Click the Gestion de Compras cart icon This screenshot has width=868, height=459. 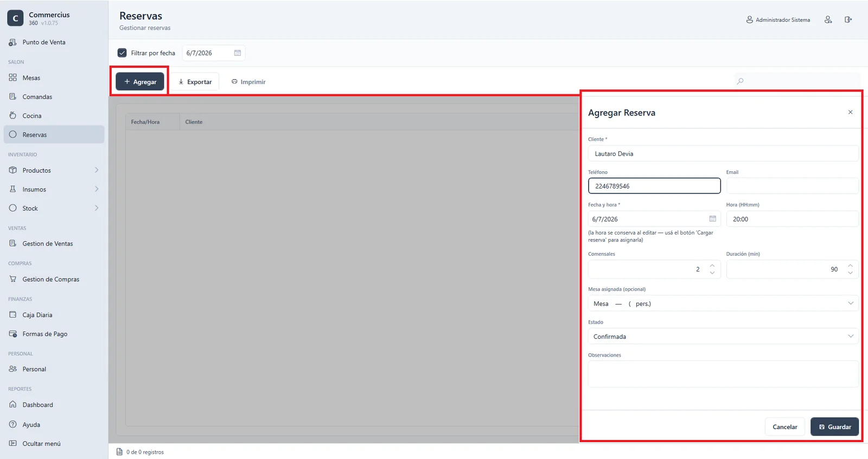pyautogui.click(x=13, y=279)
